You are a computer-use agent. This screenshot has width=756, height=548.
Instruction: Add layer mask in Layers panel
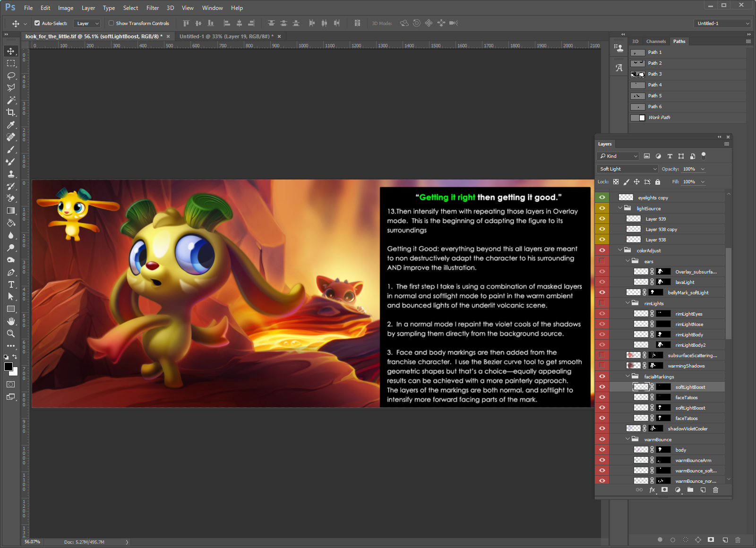(665, 490)
